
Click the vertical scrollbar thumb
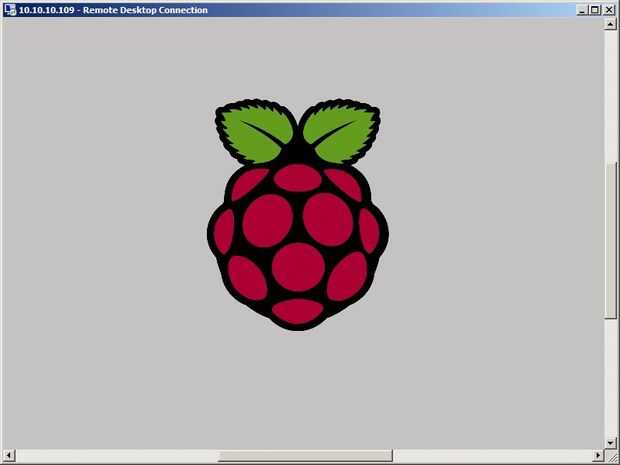pyautogui.click(x=611, y=240)
